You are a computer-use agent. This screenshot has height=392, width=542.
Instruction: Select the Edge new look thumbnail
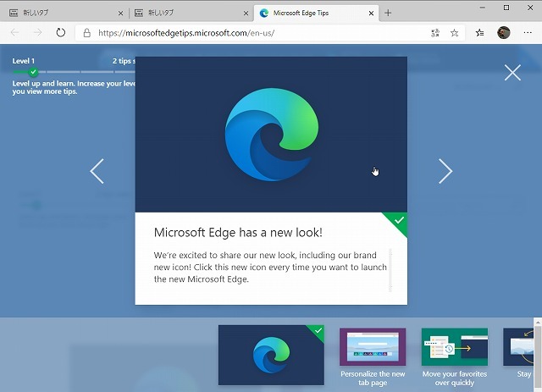(271, 355)
